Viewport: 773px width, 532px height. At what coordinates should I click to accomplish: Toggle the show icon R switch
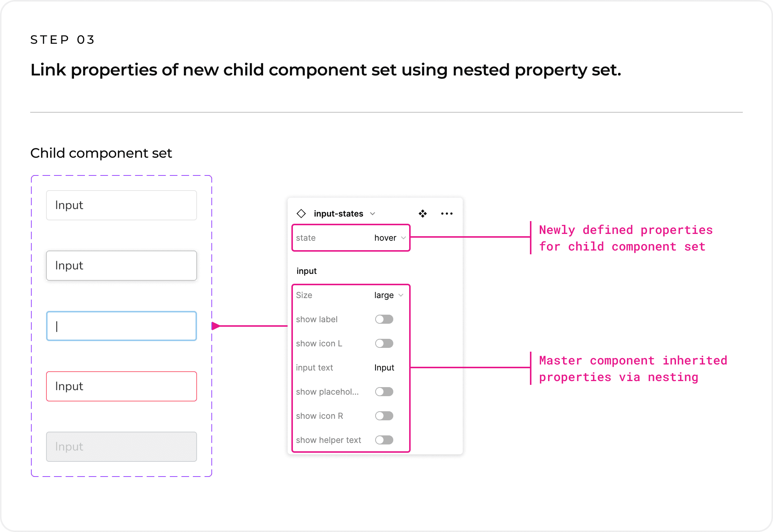point(384,416)
